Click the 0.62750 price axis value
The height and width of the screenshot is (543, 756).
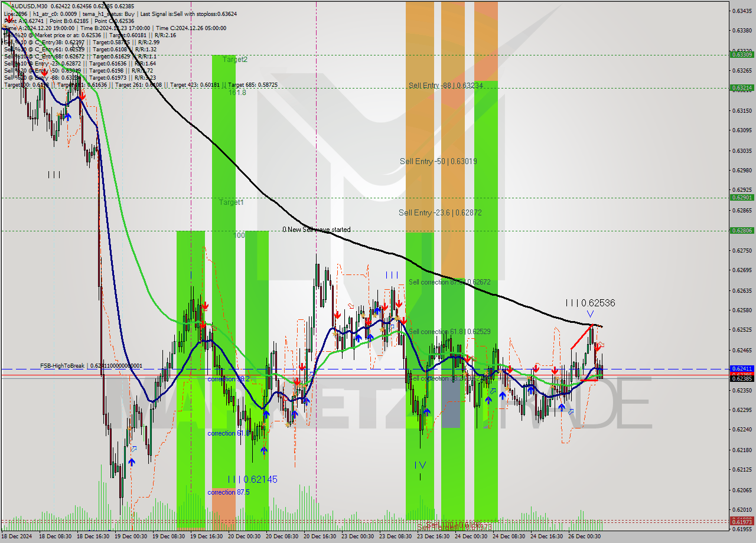click(742, 250)
